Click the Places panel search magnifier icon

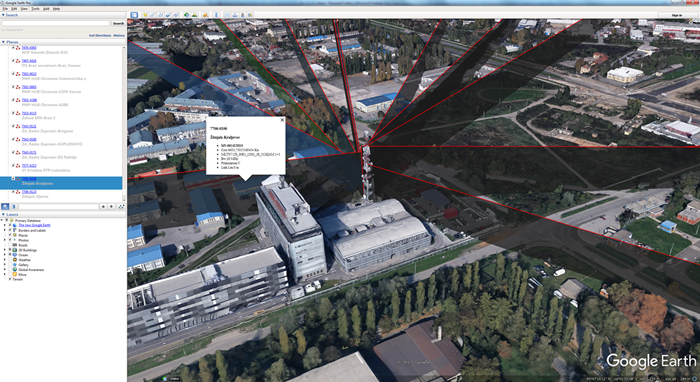click(x=5, y=206)
